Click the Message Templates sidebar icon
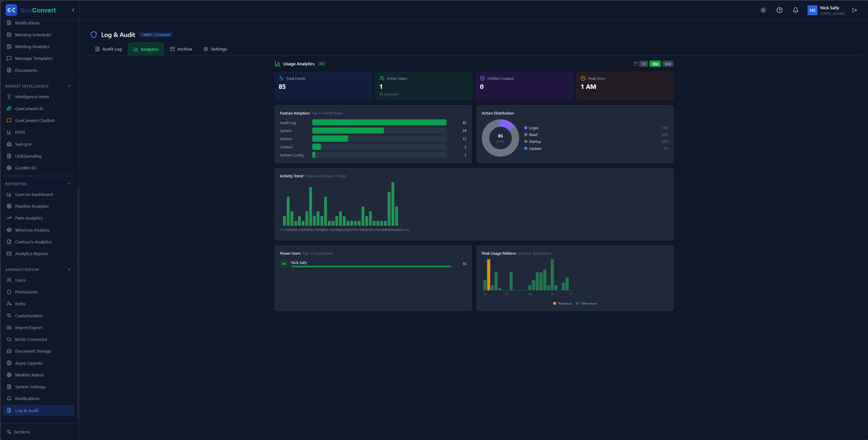This screenshot has width=868, height=440. pos(9,58)
